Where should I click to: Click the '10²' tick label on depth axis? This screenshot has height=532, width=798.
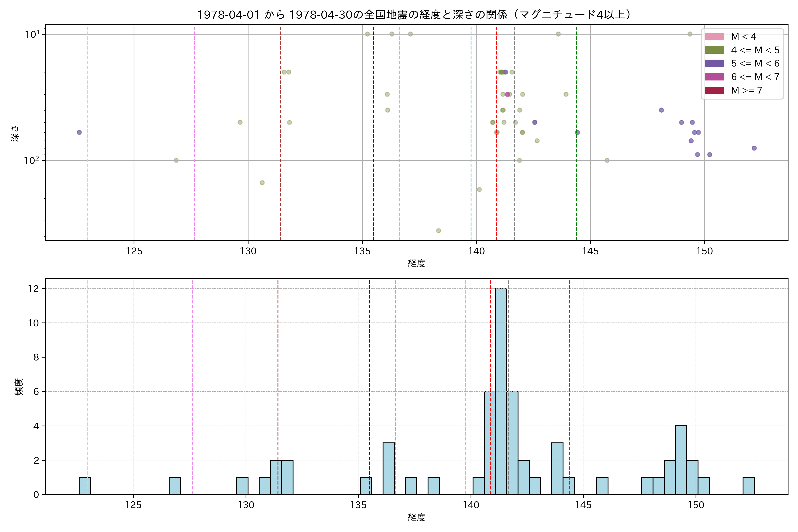pos(31,160)
